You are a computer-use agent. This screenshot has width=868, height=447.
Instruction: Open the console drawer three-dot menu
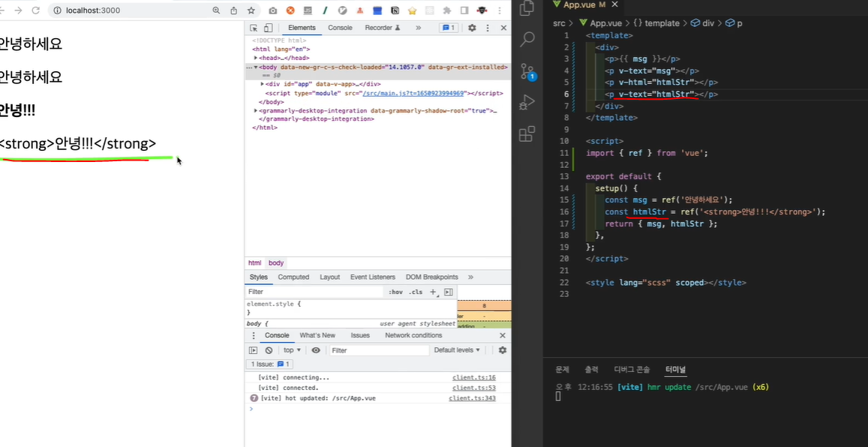[x=254, y=335]
